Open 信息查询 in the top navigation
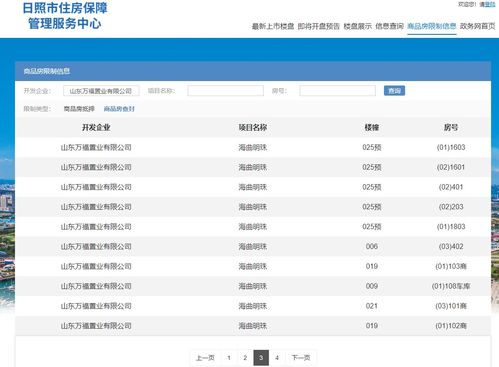 click(389, 26)
